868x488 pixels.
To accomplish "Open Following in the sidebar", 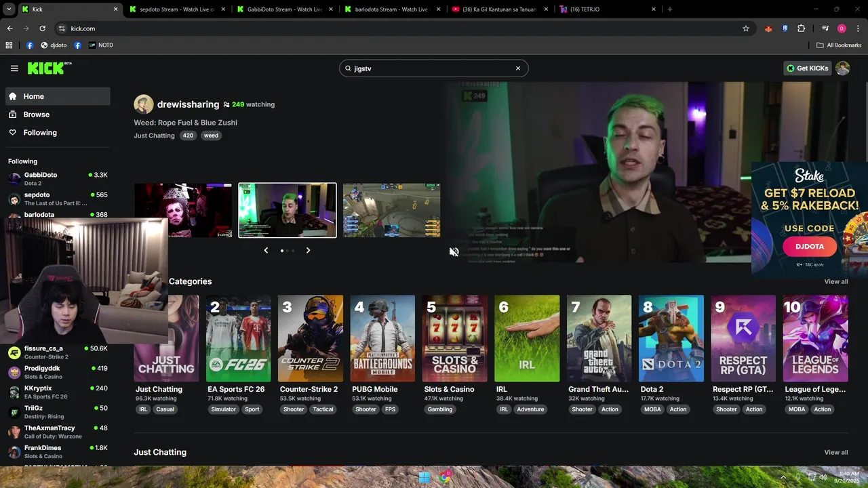I will pyautogui.click(x=58, y=133).
